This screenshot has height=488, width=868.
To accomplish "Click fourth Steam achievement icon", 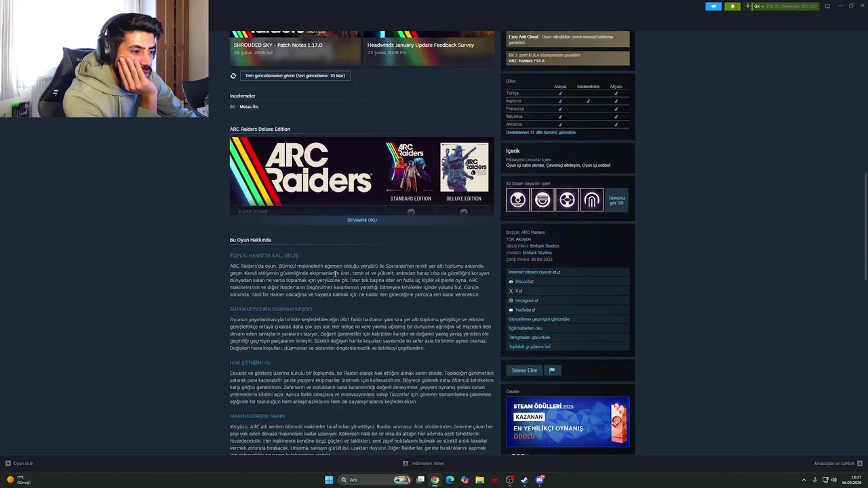I will [591, 200].
